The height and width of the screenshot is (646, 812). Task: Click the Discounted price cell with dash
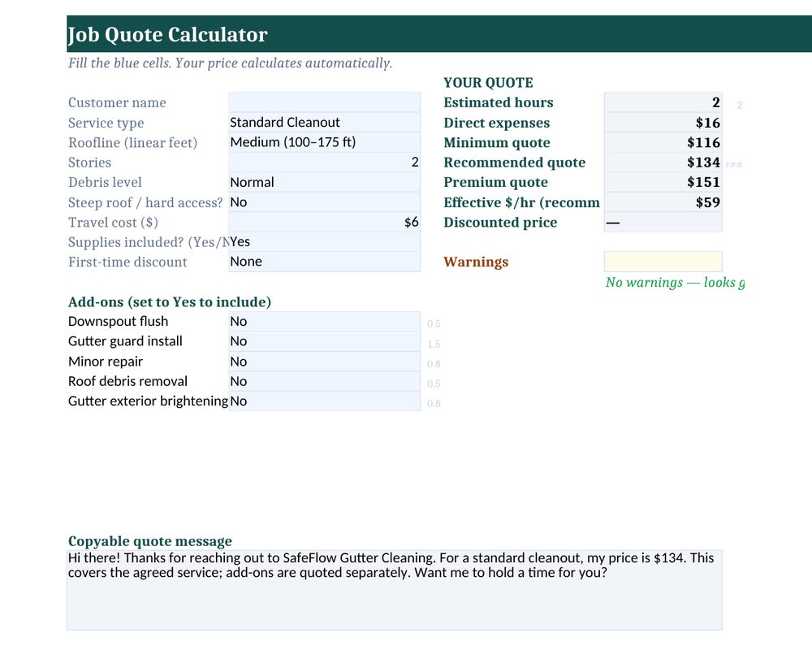click(x=663, y=222)
